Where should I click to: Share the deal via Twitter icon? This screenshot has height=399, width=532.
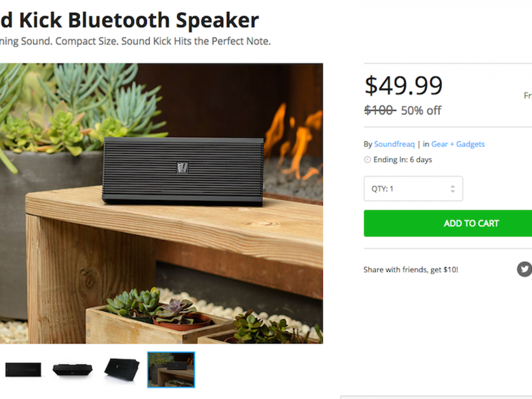pyautogui.click(x=525, y=269)
